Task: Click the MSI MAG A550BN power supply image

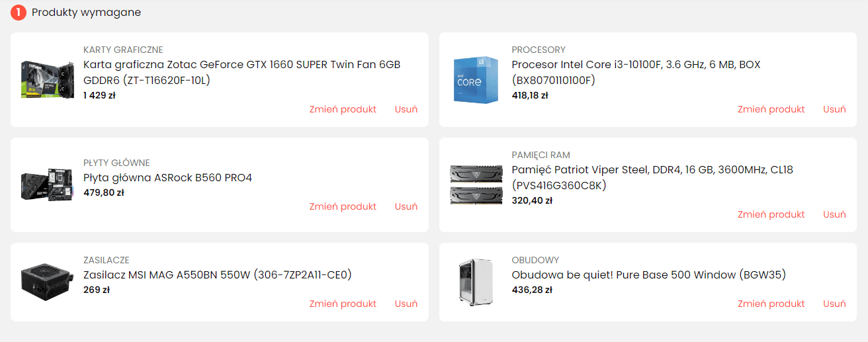Action: click(x=48, y=282)
